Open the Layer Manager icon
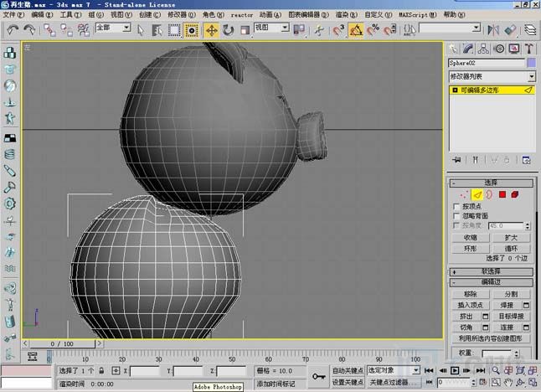Screen dimensions: 541x392 531,30
